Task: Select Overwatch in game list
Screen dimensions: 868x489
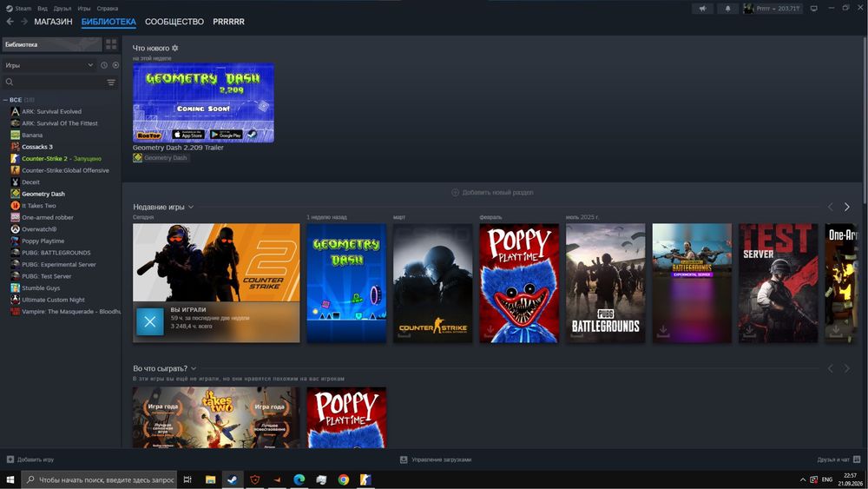Action: coord(39,229)
